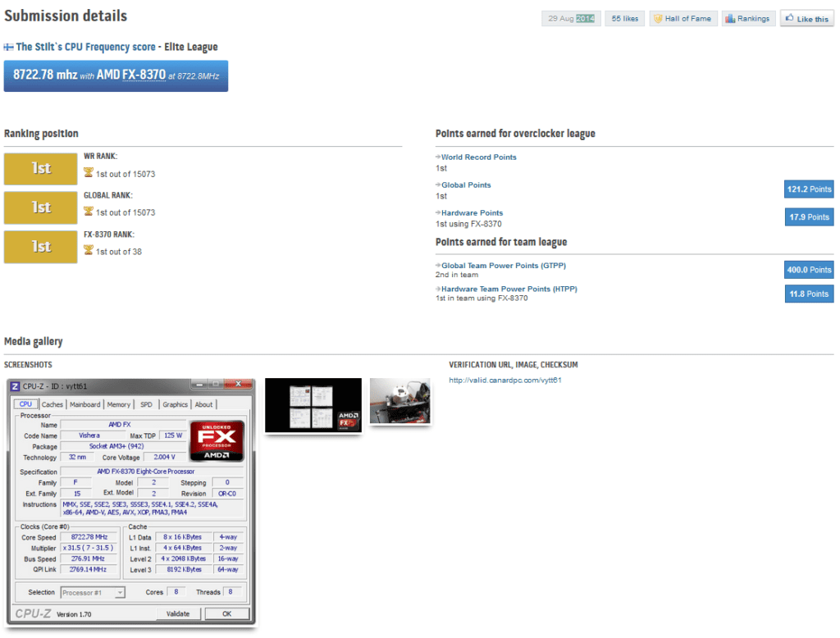Open the Hall of Fame page
This screenshot has height=638, width=840.
pyautogui.click(x=683, y=19)
